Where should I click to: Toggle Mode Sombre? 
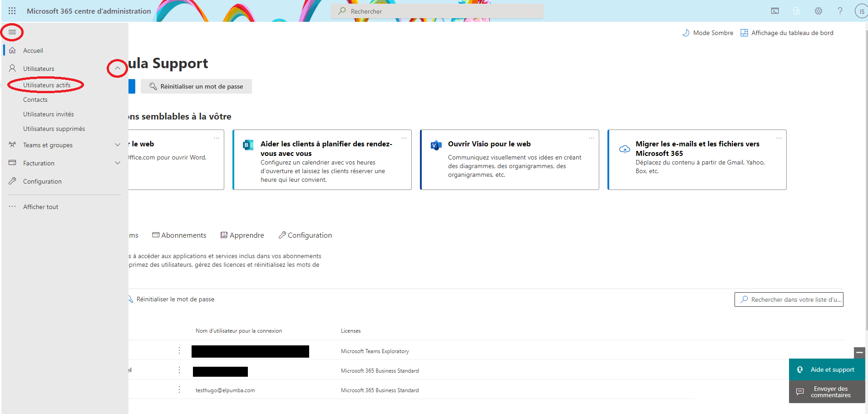pyautogui.click(x=708, y=33)
